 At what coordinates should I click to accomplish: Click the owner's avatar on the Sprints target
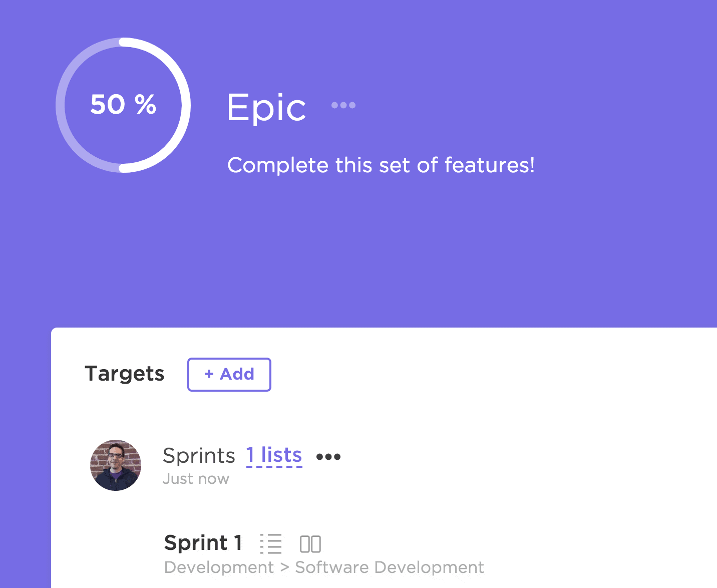(116, 465)
